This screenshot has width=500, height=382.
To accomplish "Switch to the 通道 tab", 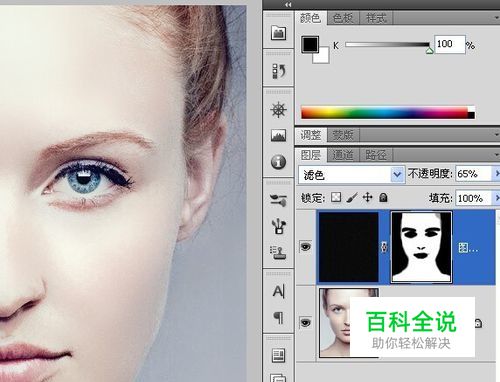I will [x=343, y=155].
